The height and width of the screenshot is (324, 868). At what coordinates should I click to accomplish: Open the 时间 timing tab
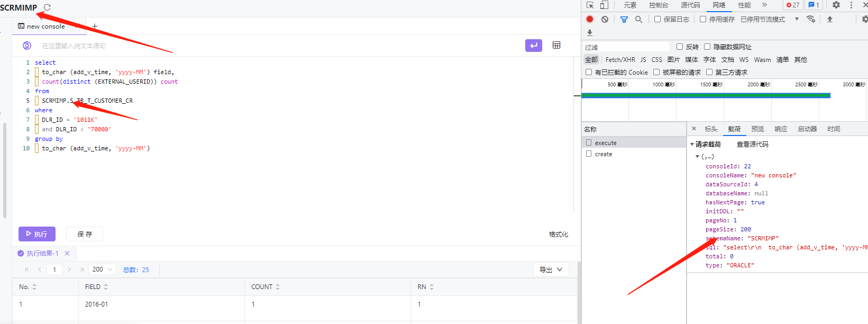coord(834,129)
